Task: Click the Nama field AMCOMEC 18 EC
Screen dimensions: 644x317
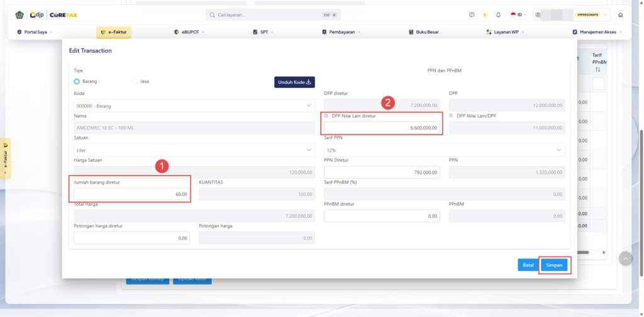Action: pos(194,128)
